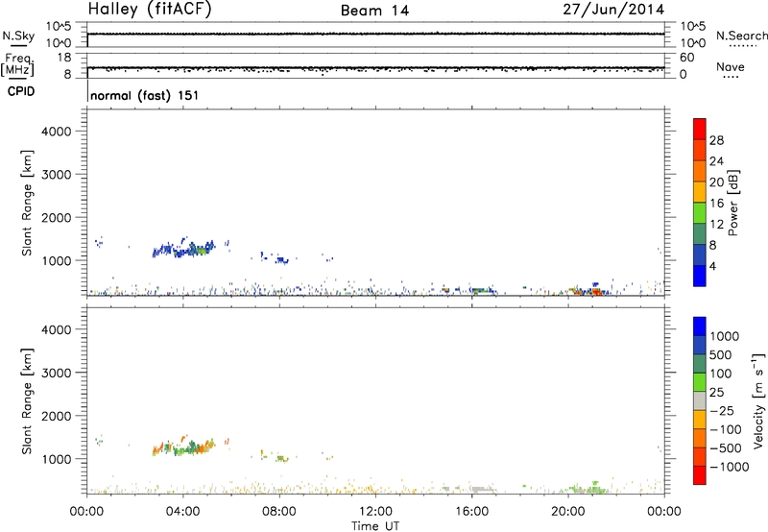
Task: Click the '12:00' time axis tick label
Action: coord(375,512)
